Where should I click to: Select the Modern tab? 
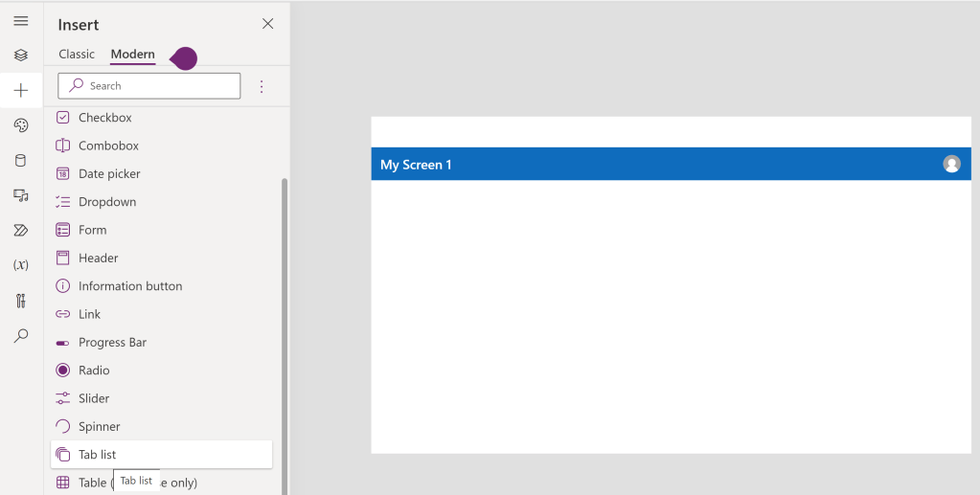click(x=132, y=55)
